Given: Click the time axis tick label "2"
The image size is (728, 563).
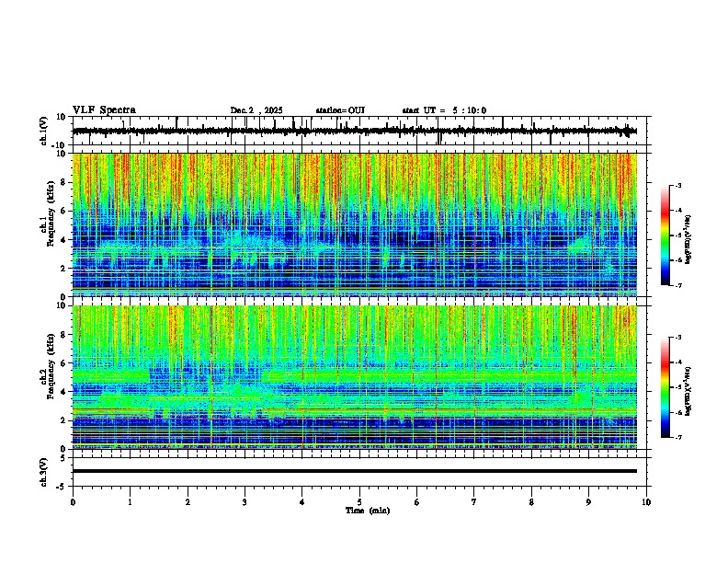Looking at the screenshot, I should point(188,502).
